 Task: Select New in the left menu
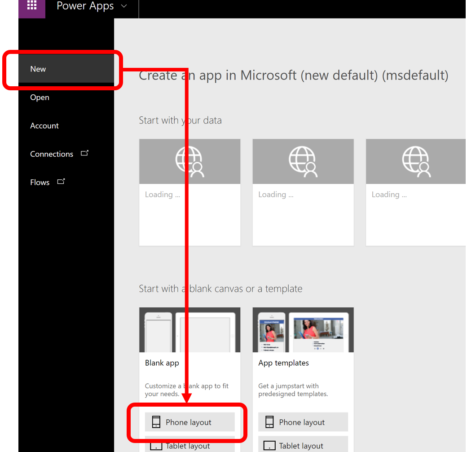click(x=66, y=69)
